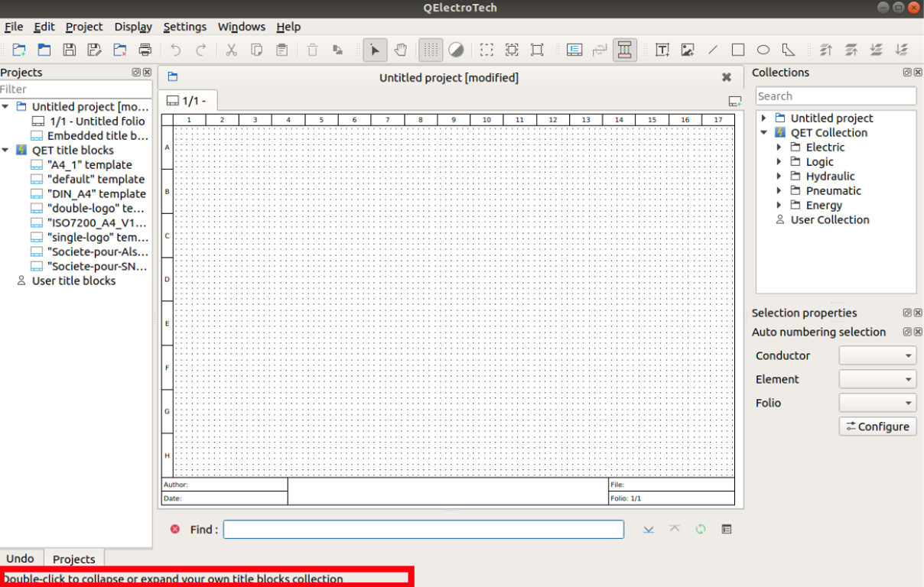Find the next match with down arrow
The image size is (924, 587).
(x=649, y=529)
